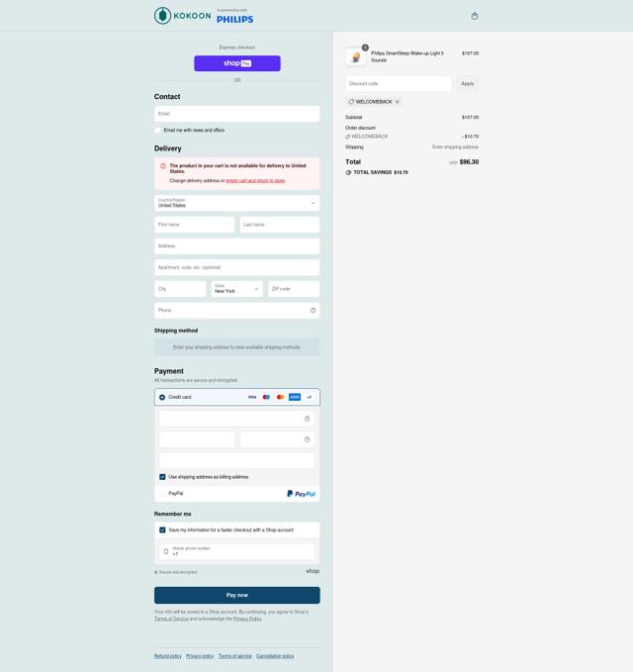This screenshot has width=633, height=672.
Task: Click the Pay now button
Action: (x=236, y=595)
